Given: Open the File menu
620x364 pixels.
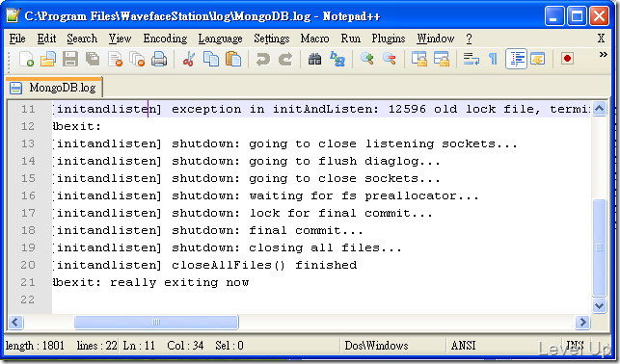Looking at the screenshot, I should point(17,39).
